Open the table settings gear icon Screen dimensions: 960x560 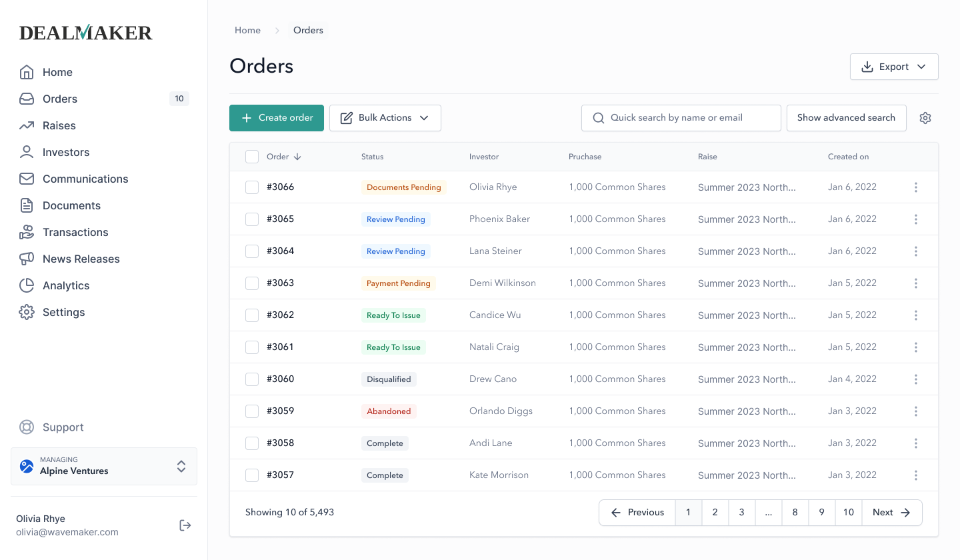[925, 117]
